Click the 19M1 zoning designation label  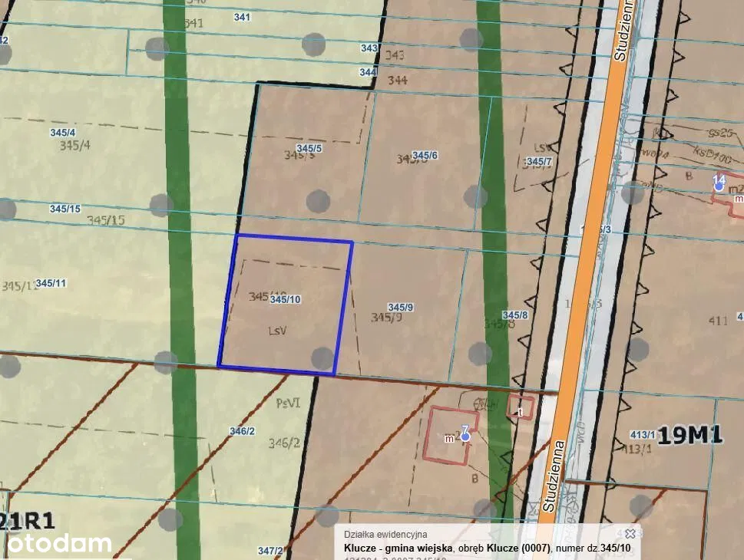pos(691,434)
